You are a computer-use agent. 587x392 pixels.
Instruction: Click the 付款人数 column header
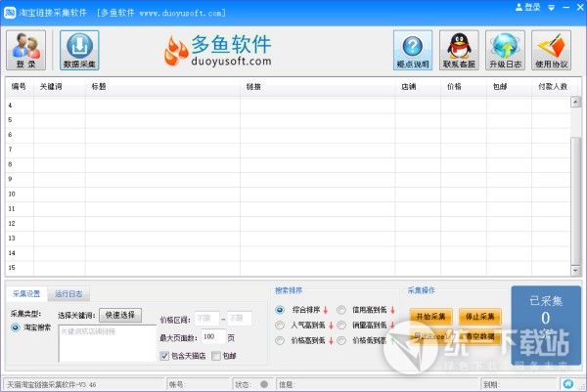click(x=553, y=87)
